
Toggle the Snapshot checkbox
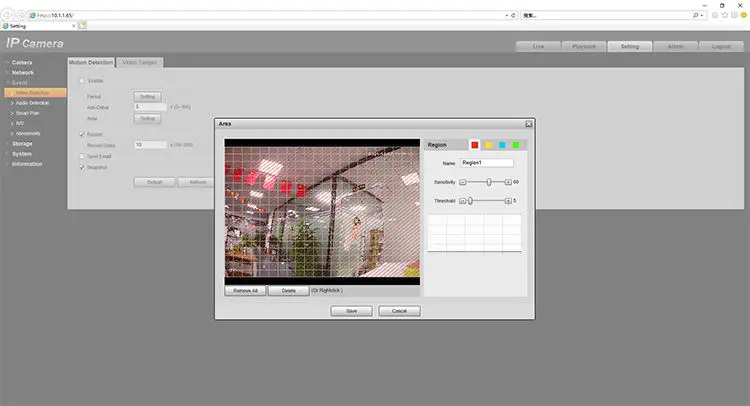point(82,167)
